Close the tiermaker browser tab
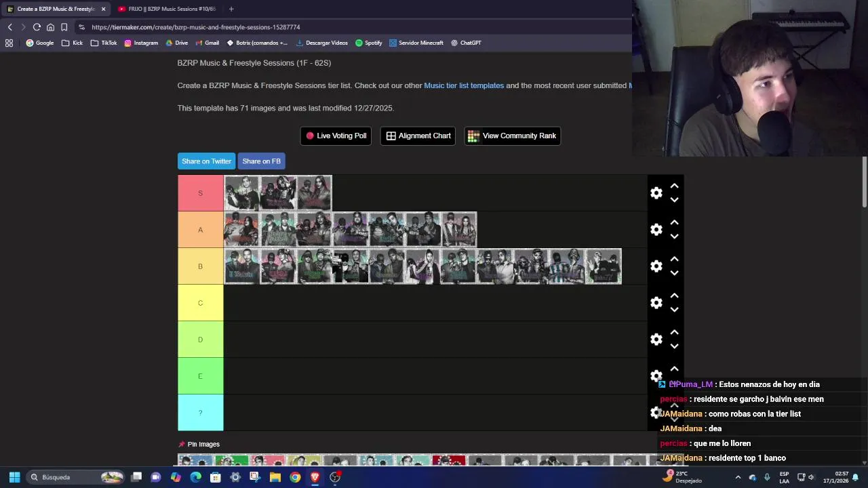Image resolution: width=868 pixels, height=488 pixels. (x=103, y=9)
